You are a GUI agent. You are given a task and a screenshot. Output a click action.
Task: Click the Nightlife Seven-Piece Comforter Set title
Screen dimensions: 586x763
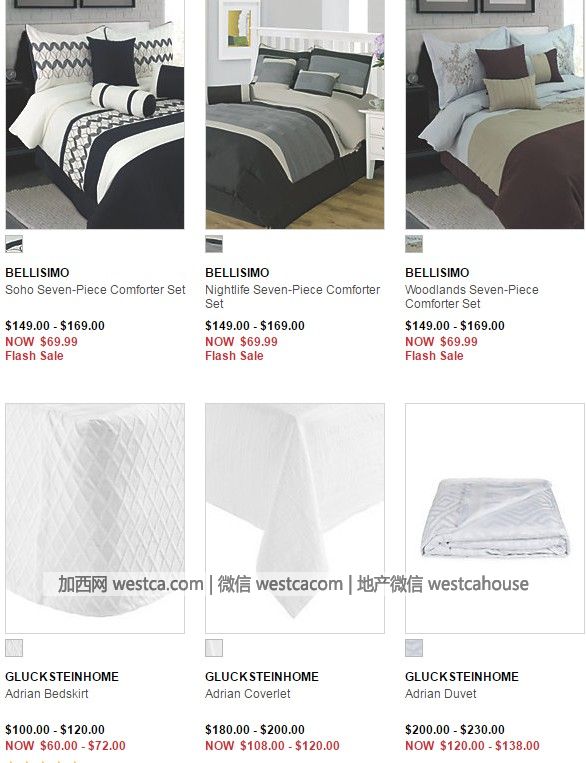pos(293,296)
